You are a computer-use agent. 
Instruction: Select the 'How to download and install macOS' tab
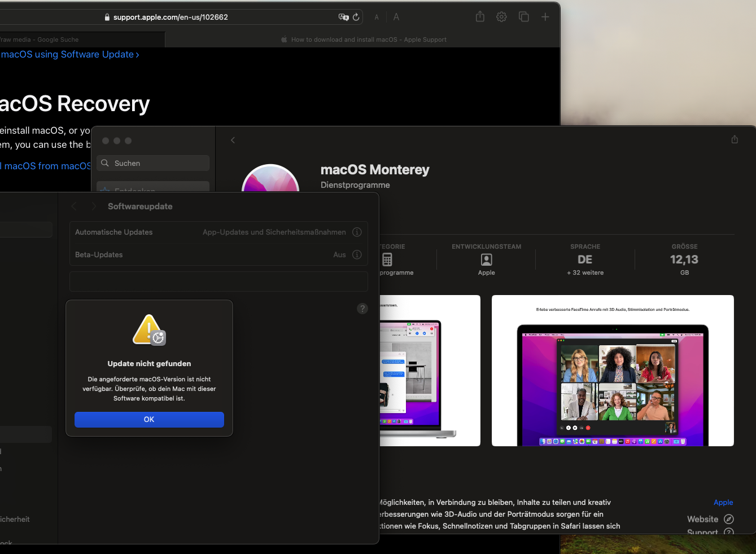(362, 39)
